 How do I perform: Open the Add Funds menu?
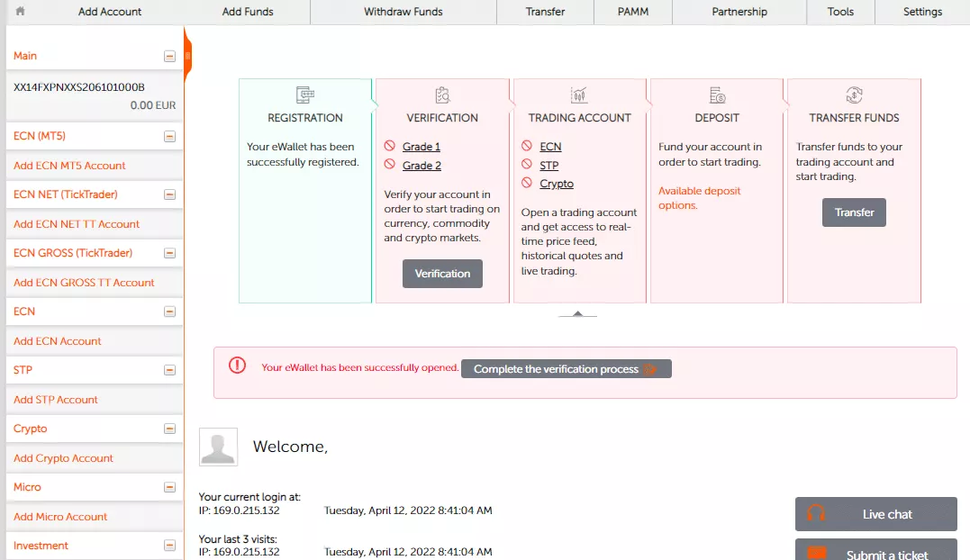pos(248,12)
